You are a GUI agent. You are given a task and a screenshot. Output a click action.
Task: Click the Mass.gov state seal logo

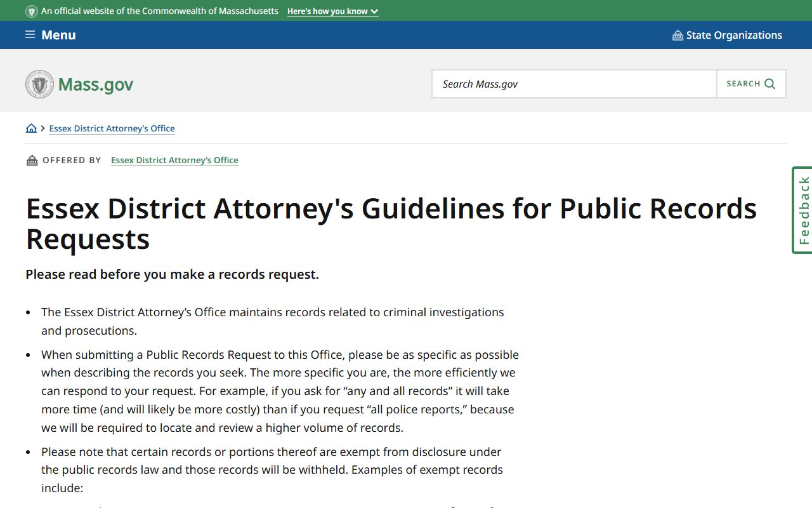tap(39, 84)
